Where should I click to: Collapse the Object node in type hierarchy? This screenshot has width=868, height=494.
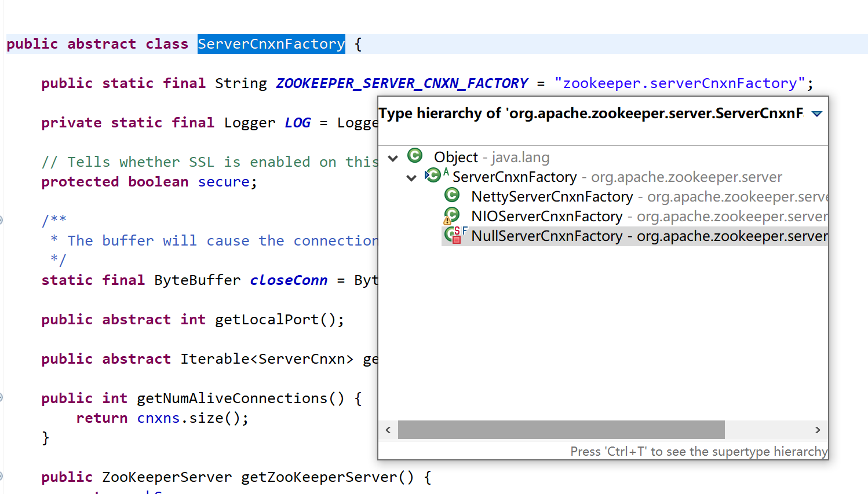[x=393, y=158]
